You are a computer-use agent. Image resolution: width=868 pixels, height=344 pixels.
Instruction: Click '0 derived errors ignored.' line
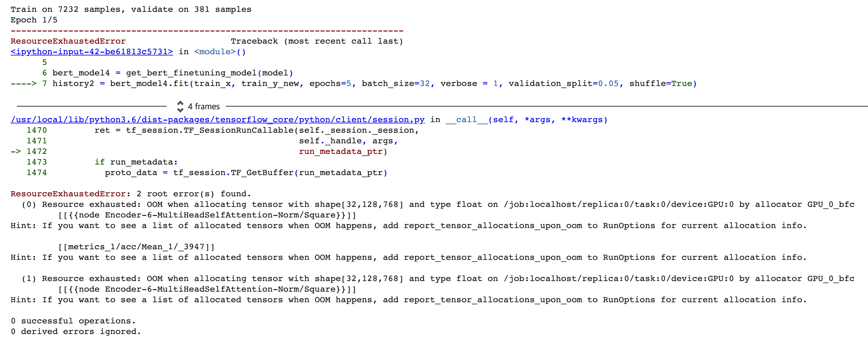76,332
